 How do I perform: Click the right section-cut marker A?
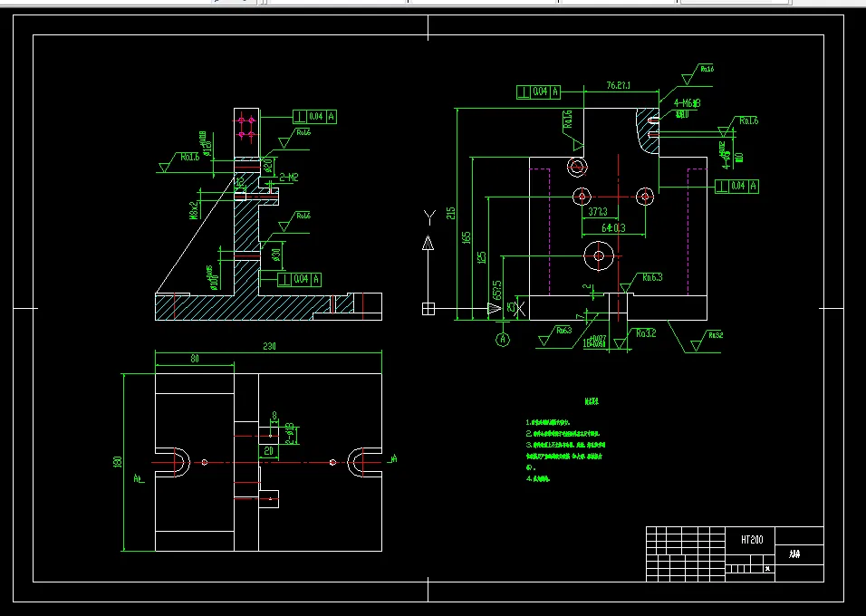coord(392,459)
